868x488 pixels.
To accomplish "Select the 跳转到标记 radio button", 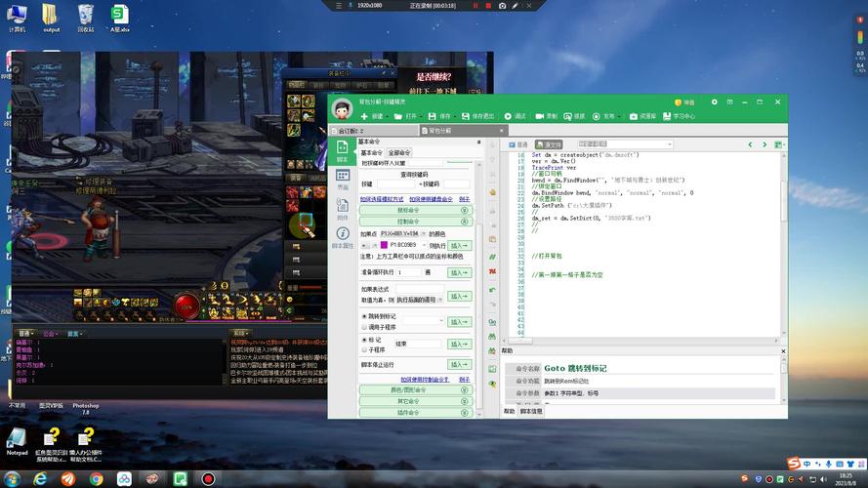I will (364, 316).
